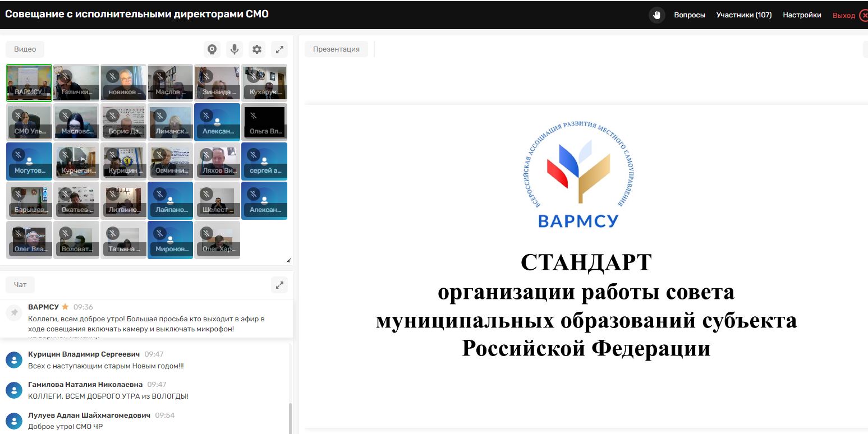Click the 09:54 timestamp in chat
868x434 pixels.
pyautogui.click(x=165, y=415)
